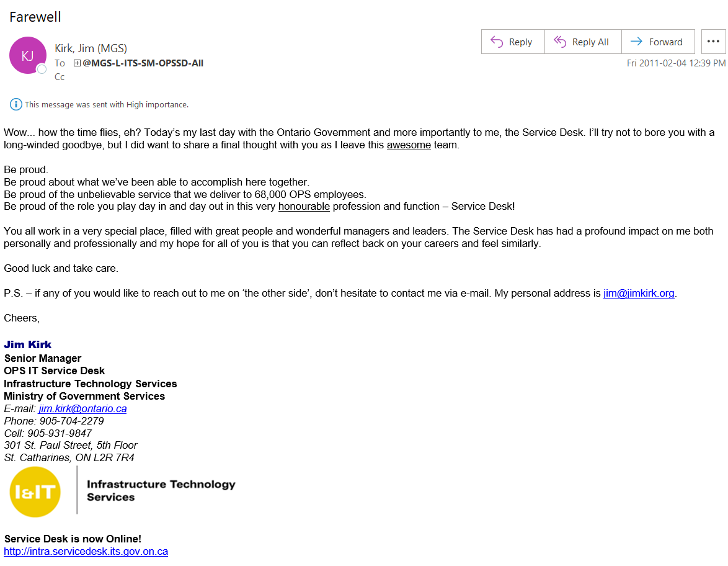728x566 pixels.
Task: Select the @MGS-L-ITS-SM-OPSSD-All recipient name
Action: pos(143,63)
